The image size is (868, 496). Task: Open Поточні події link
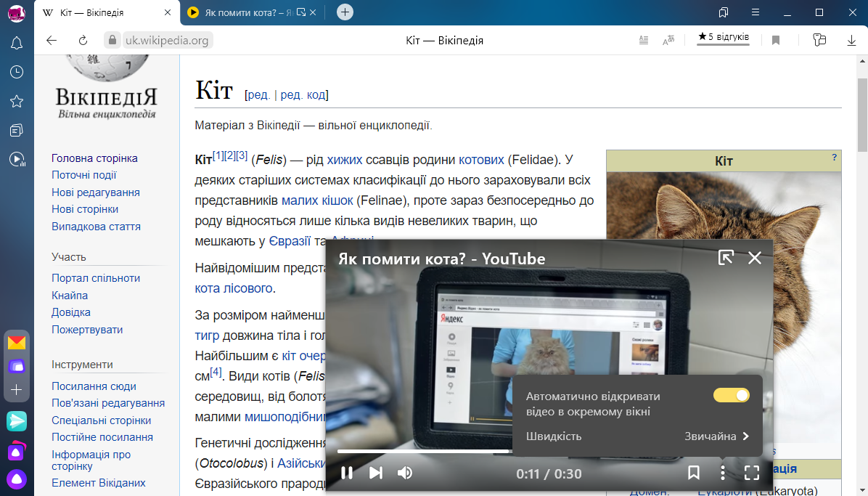(83, 175)
